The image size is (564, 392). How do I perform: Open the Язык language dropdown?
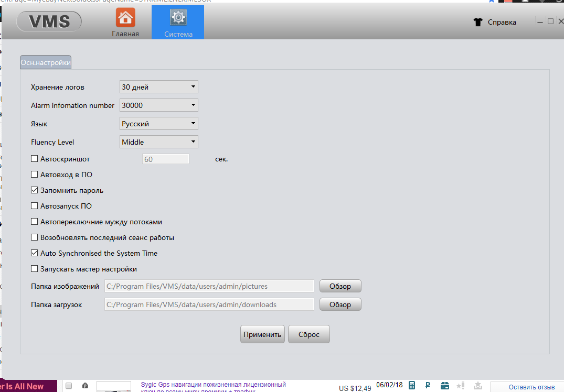pos(158,124)
